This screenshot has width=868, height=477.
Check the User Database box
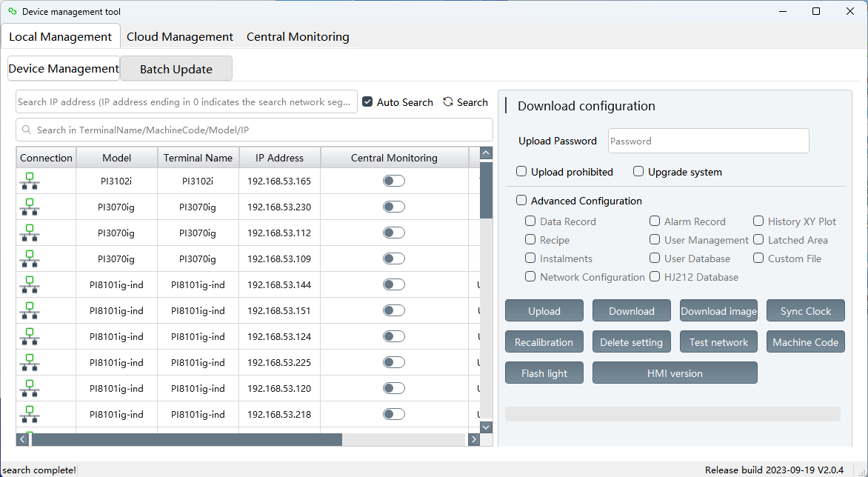tap(655, 258)
